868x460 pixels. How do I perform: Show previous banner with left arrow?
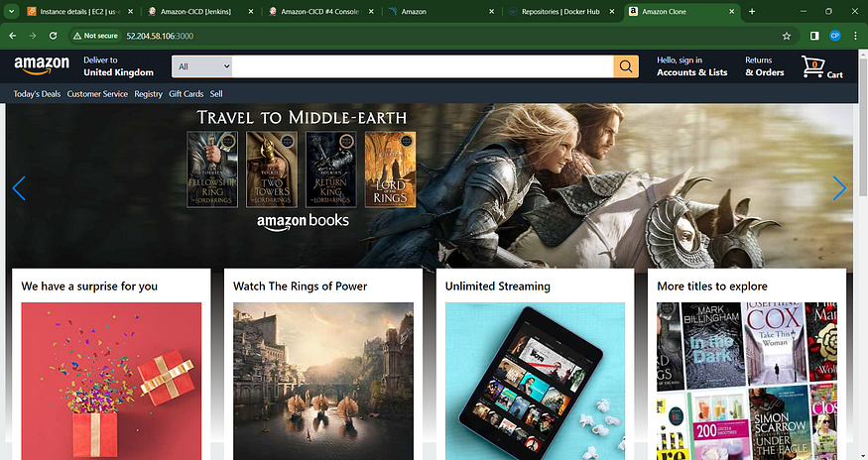(19, 188)
